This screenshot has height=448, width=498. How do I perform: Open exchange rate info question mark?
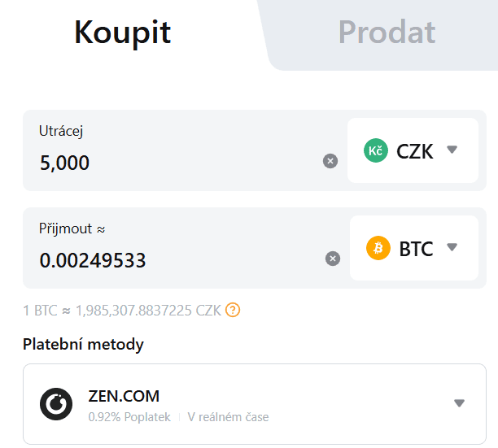(233, 310)
